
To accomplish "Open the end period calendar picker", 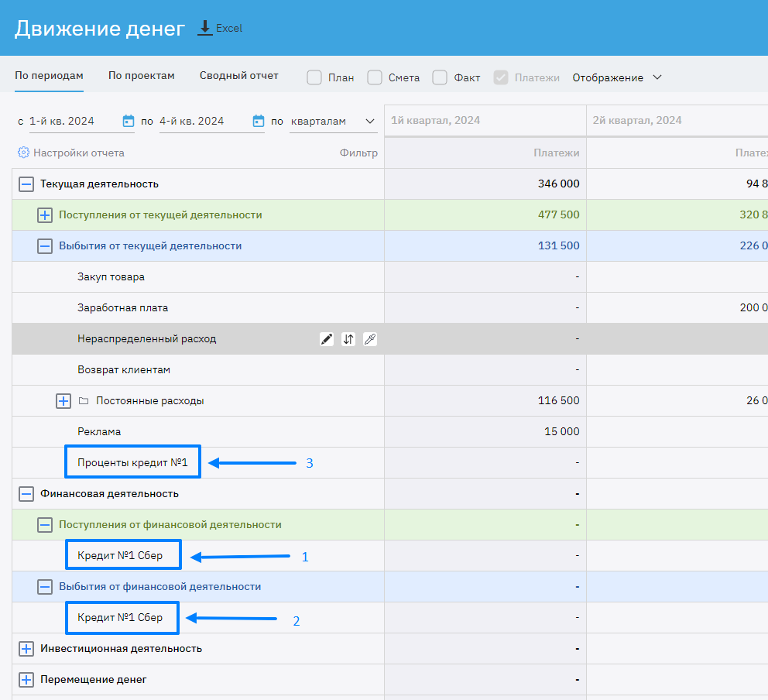I will point(259,121).
